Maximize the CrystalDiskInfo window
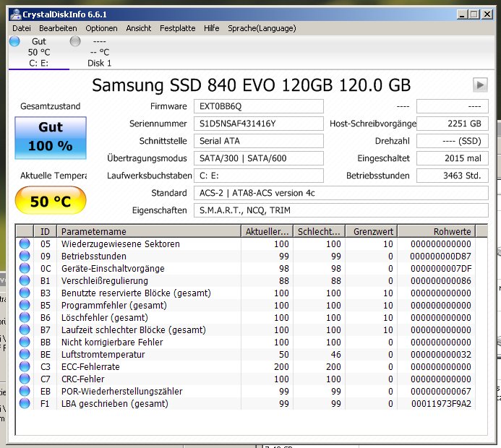Image resolution: width=501 pixels, height=448 pixels. point(474,14)
